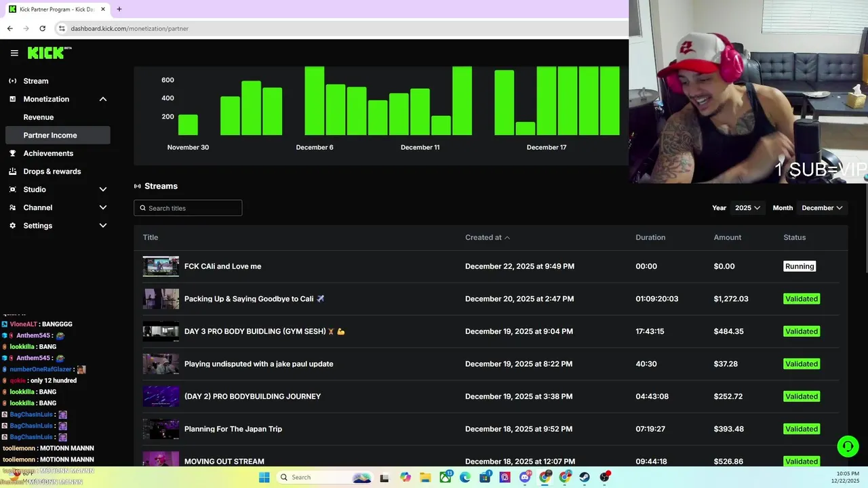Open thumbnail of DAY 3 PRO BODY BUIDLING
Screen dimensions: 868x488
point(161,331)
